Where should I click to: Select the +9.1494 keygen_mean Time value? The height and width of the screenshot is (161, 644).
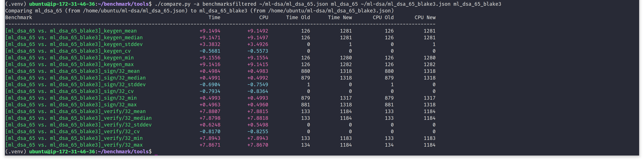tap(210, 31)
